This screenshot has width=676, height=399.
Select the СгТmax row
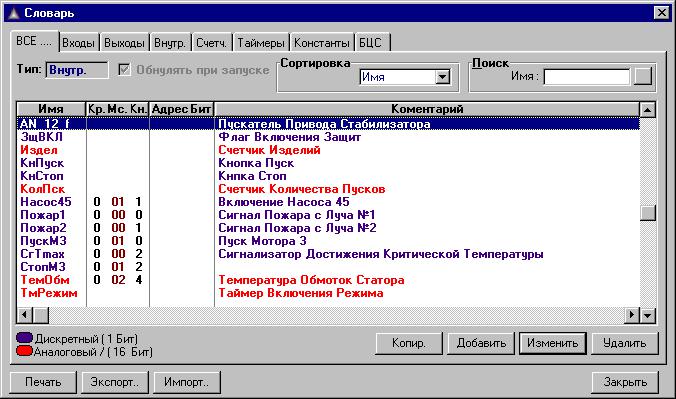pyautogui.click(x=328, y=254)
